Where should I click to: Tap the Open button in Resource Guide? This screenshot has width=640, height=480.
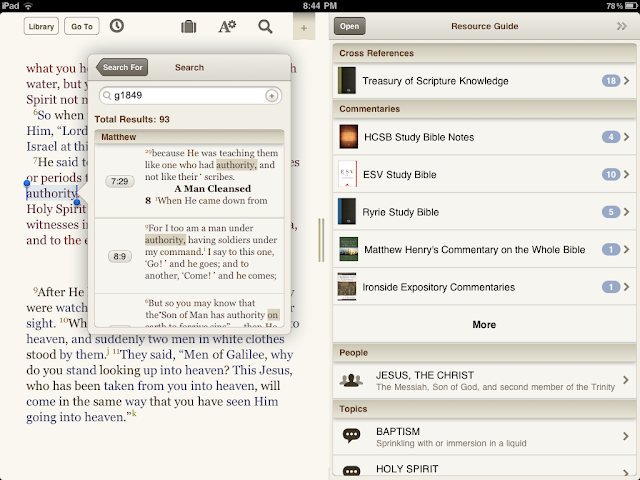[349, 26]
